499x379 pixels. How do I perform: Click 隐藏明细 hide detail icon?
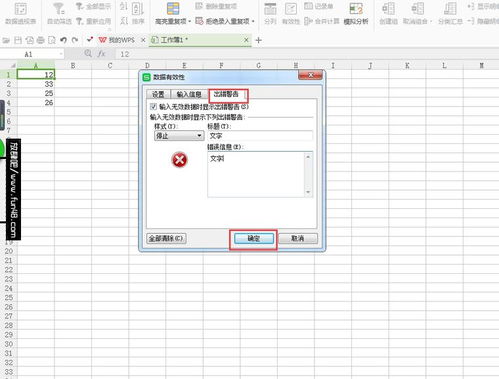[x=471, y=21]
